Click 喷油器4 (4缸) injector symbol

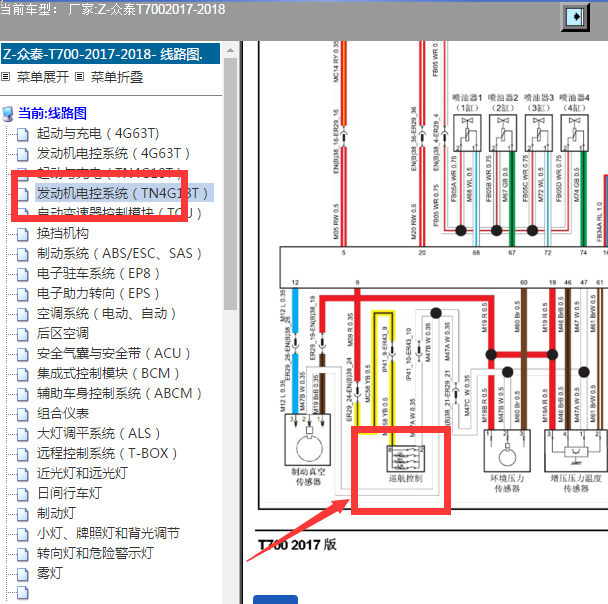(x=575, y=133)
